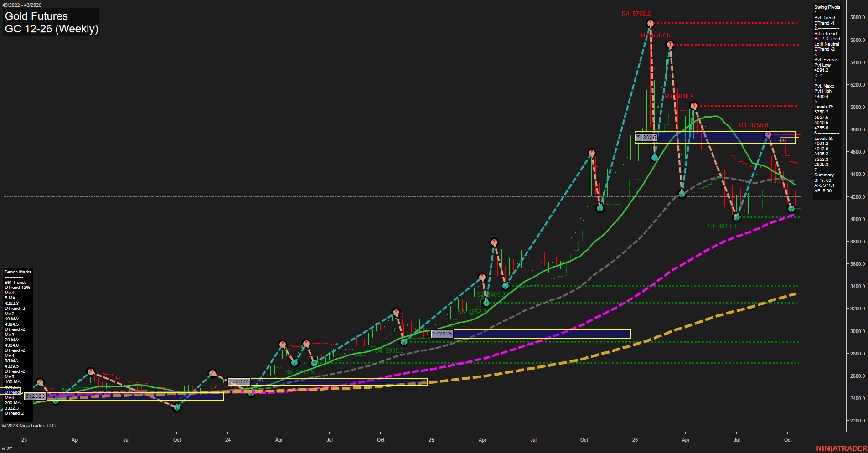Click the 200 MA: label in Bench Marks
The height and width of the screenshot is (453, 868).
13,403
